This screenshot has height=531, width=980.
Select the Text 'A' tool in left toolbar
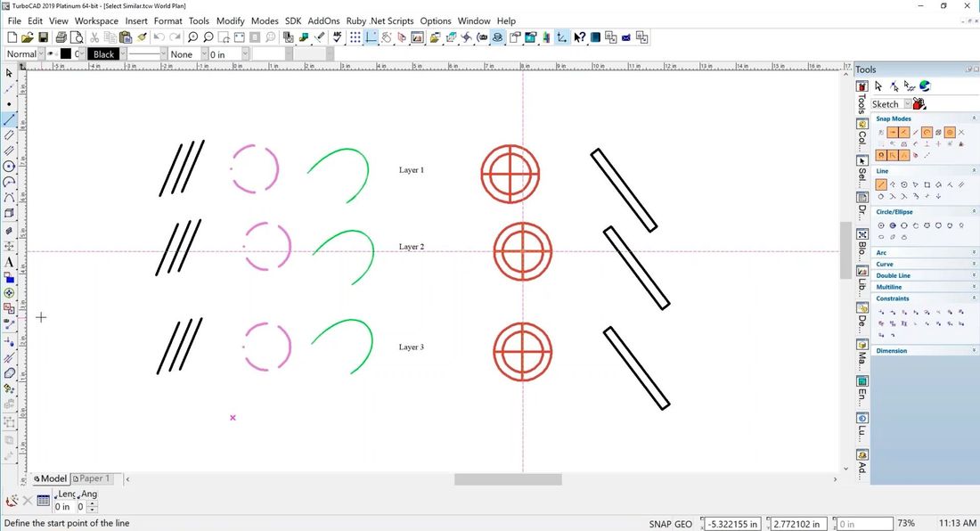coord(9,262)
